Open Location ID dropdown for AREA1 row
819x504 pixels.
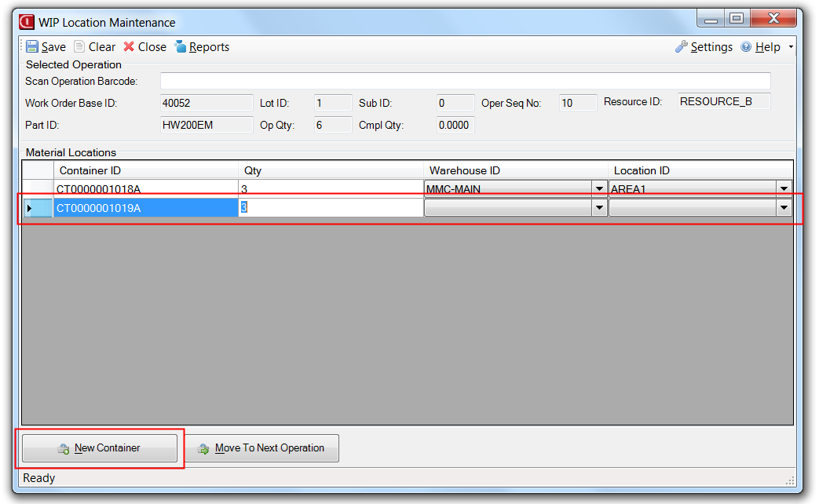coord(784,189)
